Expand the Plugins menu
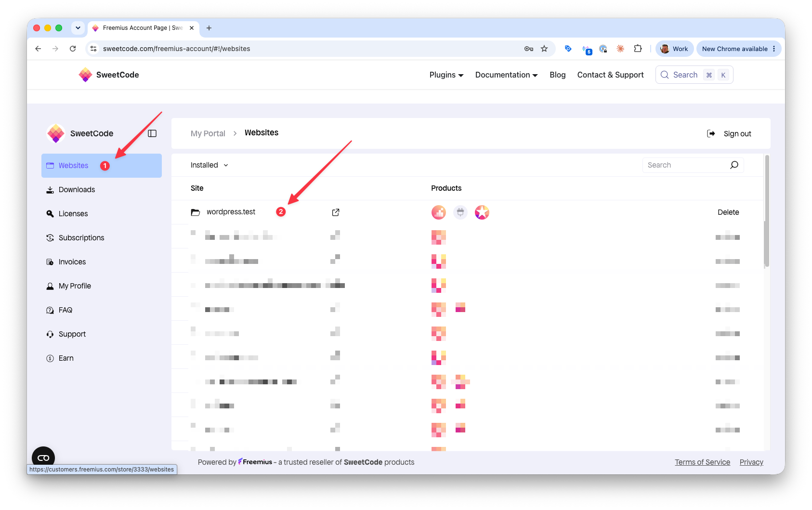Screen dimensions: 812x510 point(446,75)
